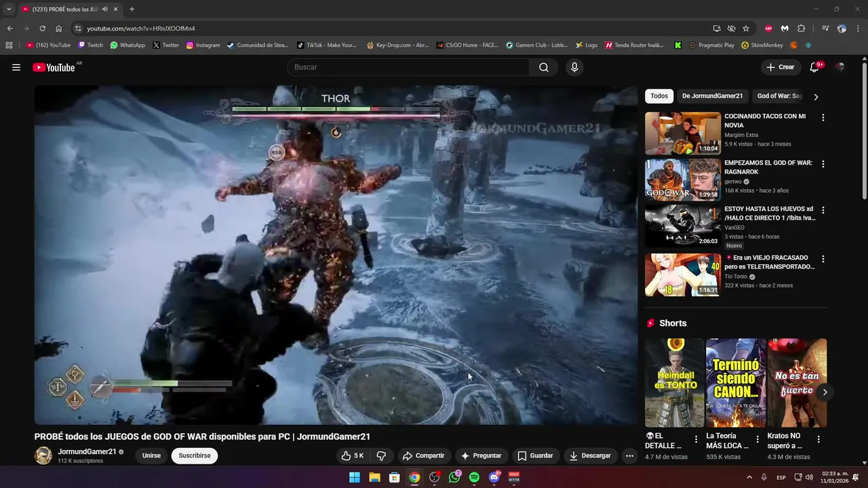Go back in browser history
This screenshot has width=868, height=488.
coord(9,28)
